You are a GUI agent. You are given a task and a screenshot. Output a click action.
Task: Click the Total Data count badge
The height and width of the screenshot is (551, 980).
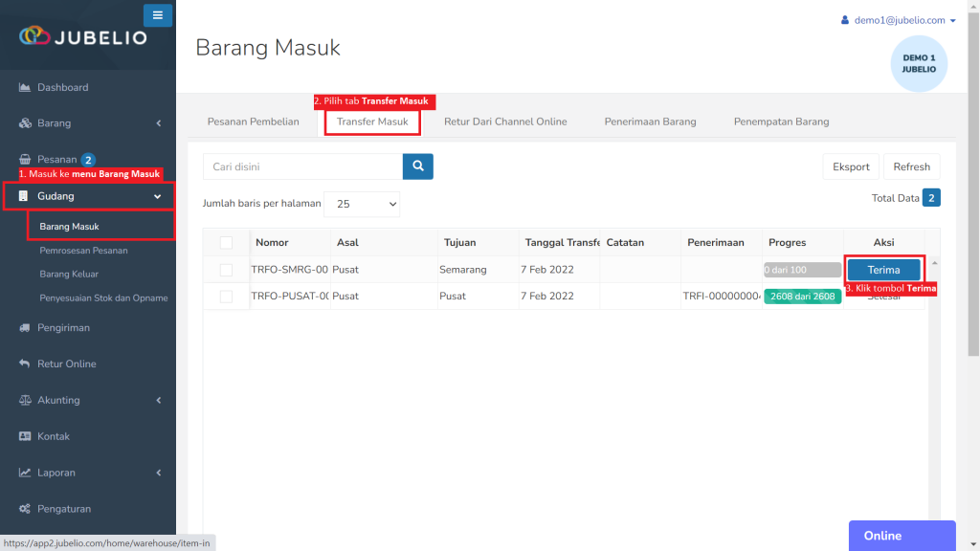[x=931, y=198]
